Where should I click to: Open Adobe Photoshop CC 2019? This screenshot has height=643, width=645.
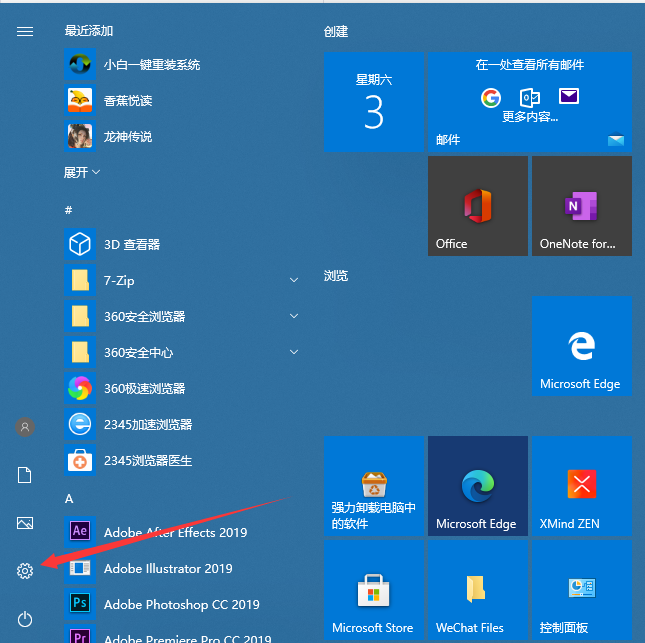coord(181,604)
